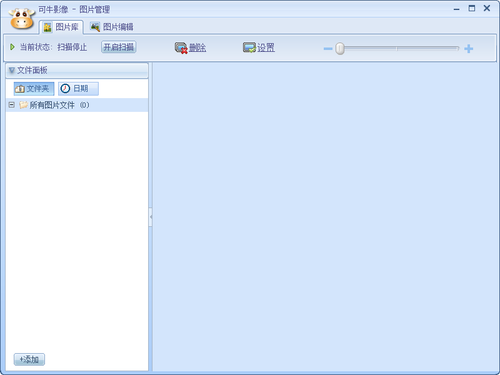Collapse the 文件面板 panel header triangle
The width and height of the screenshot is (500, 375).
click(x=12, y=70)
